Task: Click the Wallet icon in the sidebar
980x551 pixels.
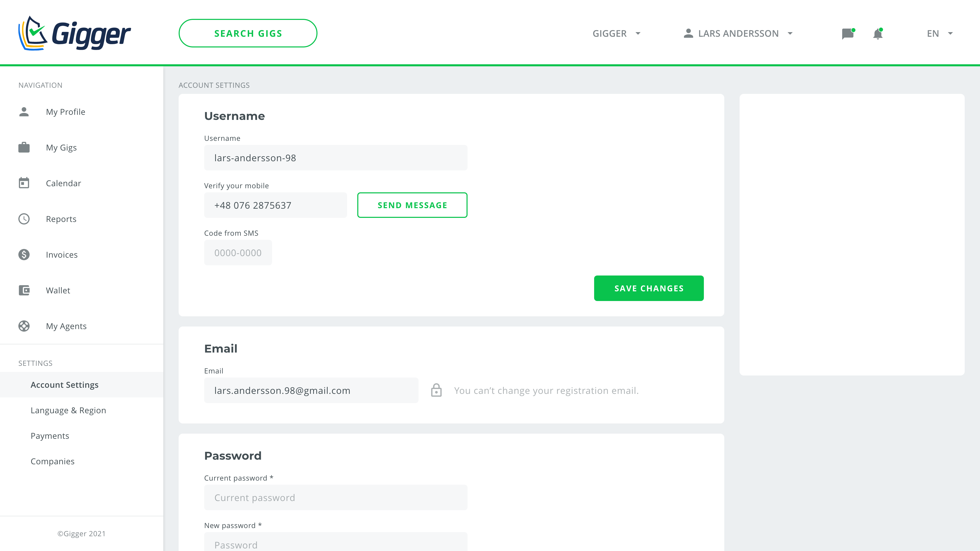Action: (x=24, y=290)
